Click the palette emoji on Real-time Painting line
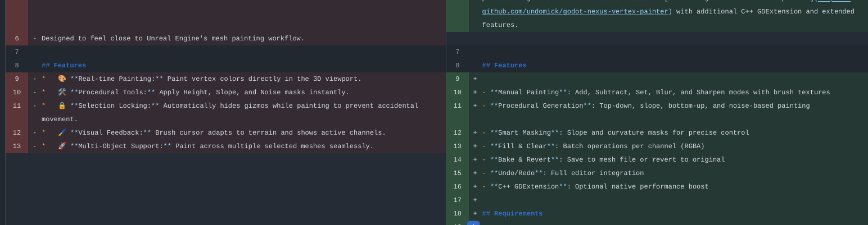Image resolution: width=868 pixels, height=225 pixels. [62, 79]
